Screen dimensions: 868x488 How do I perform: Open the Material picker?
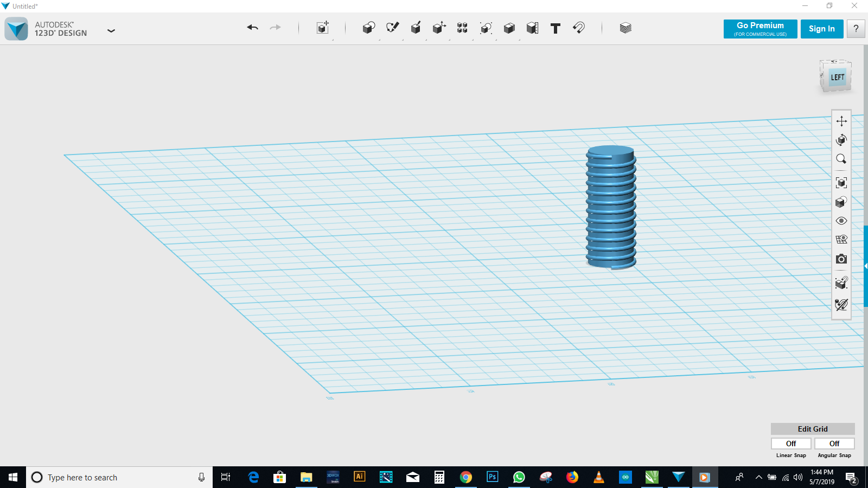(x=626, y=28)
